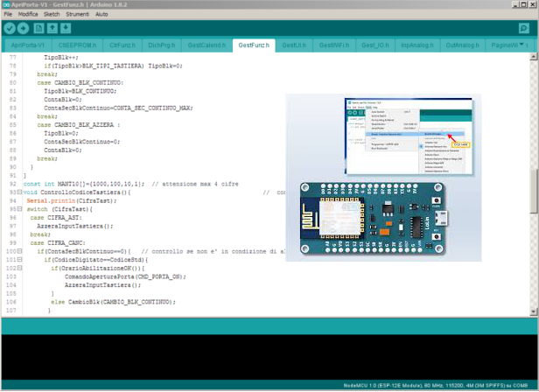Collapse the code block at line 101

[x=19, y=260]
